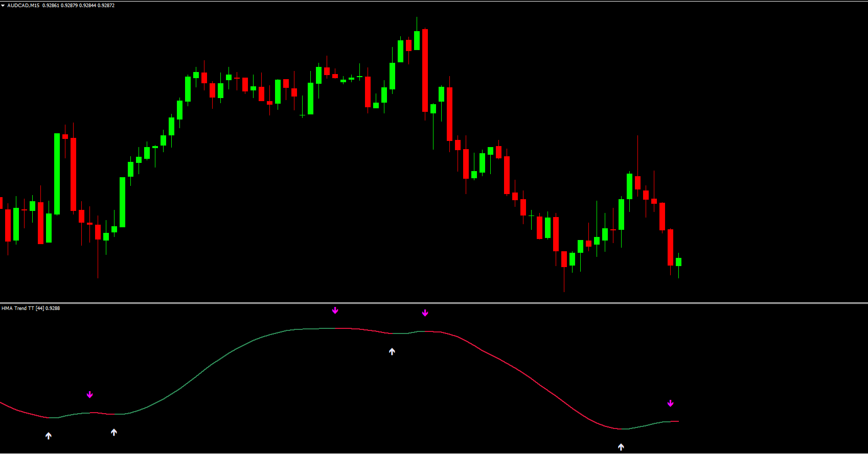
Task: Click the rightmost magenta down arrow signal
Action: click(670, 403)
